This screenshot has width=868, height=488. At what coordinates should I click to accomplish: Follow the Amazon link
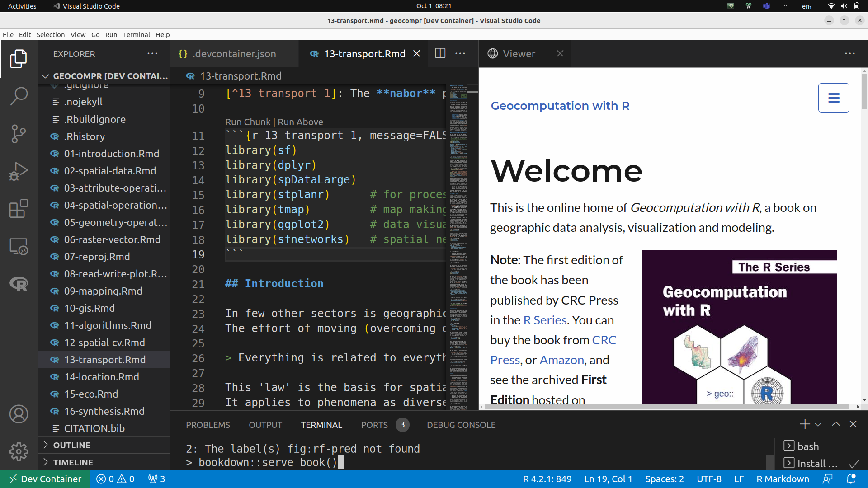(x=562, y=360)
